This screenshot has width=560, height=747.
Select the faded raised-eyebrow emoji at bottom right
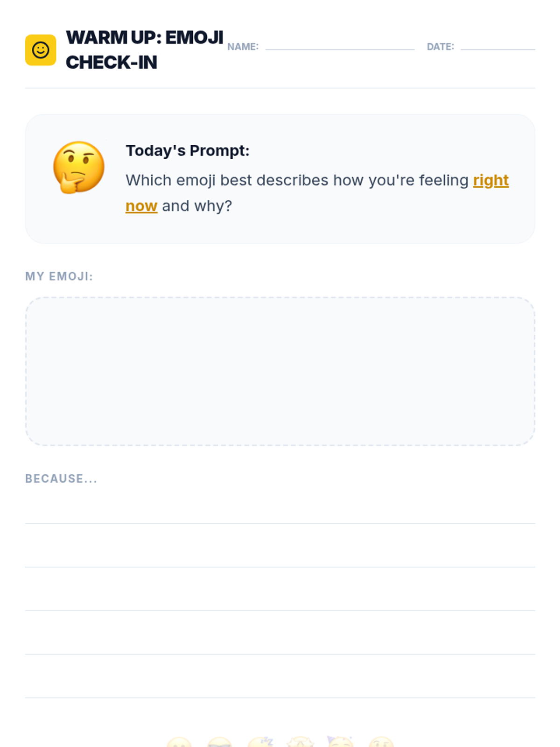(x=381, y=743)
